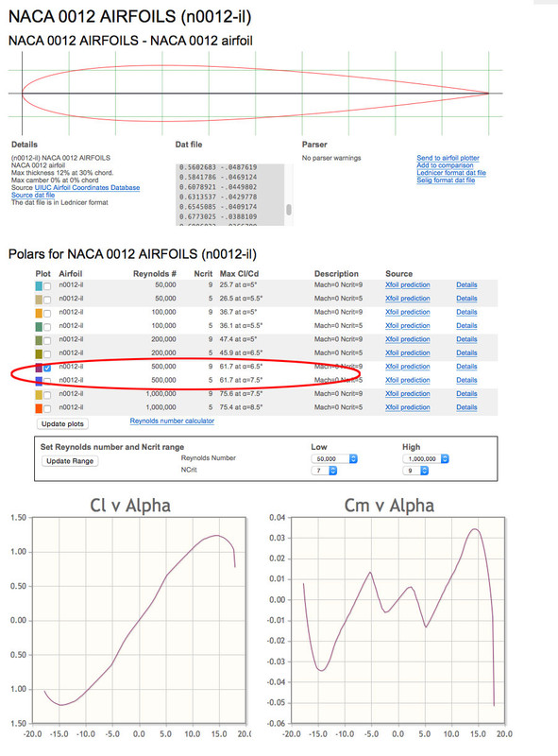Uncheck the Reynolds 500,000 Ncrit 9 polar
Image resolution: width=558 pixels, height=756 pixels.
click(47, 368)
